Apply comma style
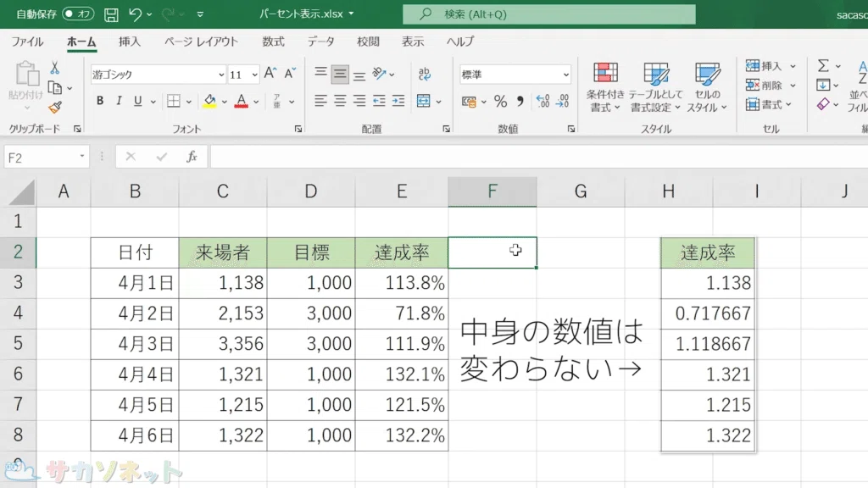This screenshot has height=488, width=868. pos(520,102)
